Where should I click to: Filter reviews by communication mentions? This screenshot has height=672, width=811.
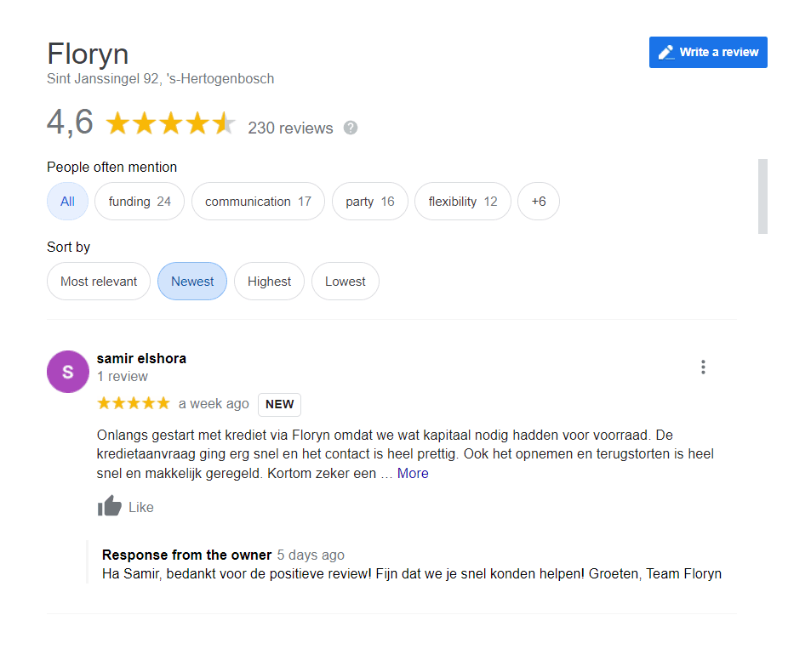click(258, 201)
